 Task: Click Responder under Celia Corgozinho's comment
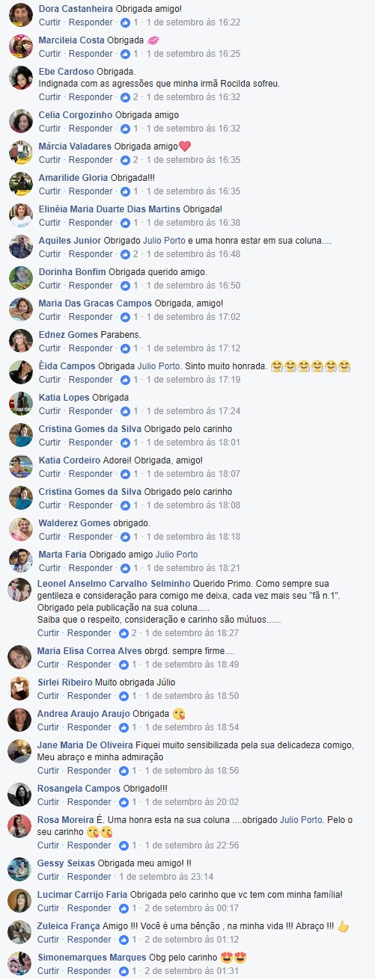click(91, 129)
